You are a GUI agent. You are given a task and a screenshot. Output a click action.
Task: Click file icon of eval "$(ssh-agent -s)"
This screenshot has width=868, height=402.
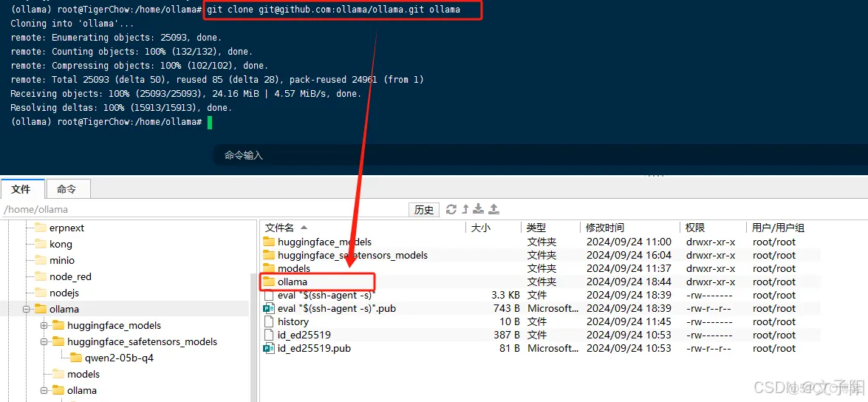269,295
